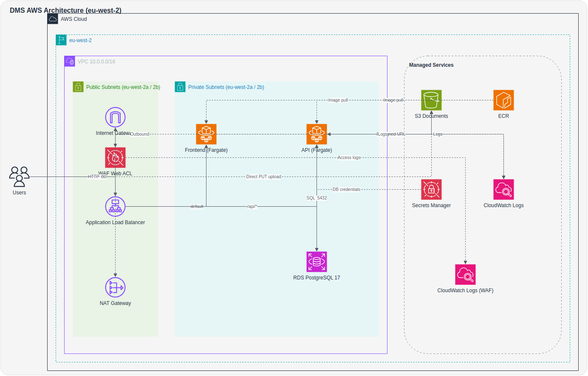The height and width of the screenshot is (376, 588).
Task: Click the Application Load Balancer icon
Action: 115,206
